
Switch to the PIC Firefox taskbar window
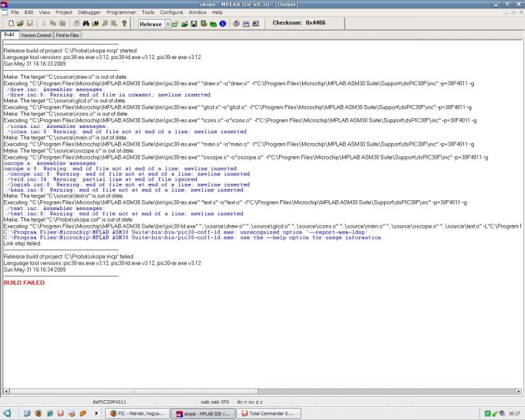tap(137, 413)
